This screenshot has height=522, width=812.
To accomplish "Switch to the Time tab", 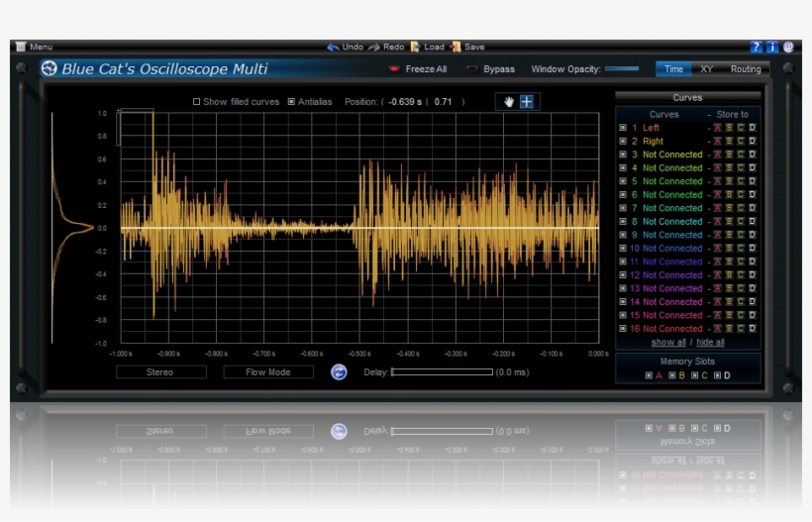I will pos(673,69).
